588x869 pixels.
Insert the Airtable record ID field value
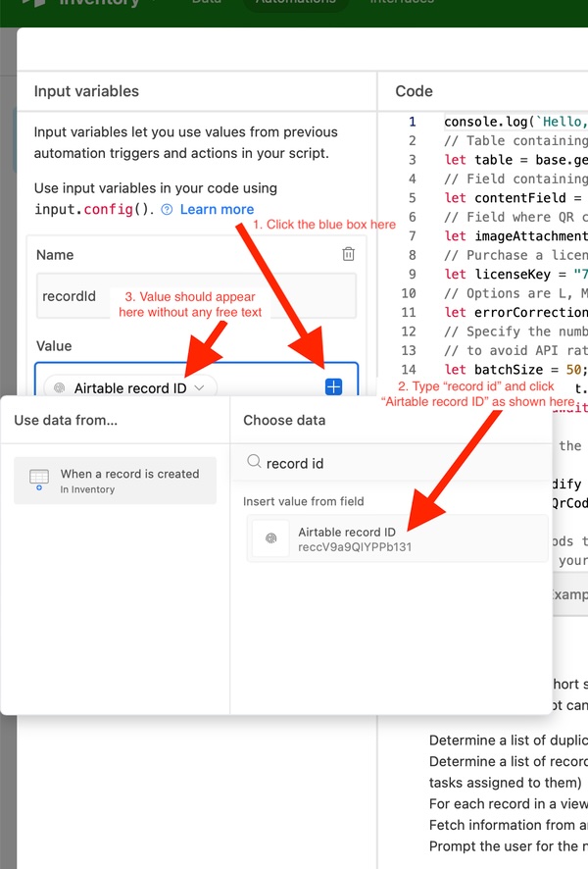coord(397,538)
